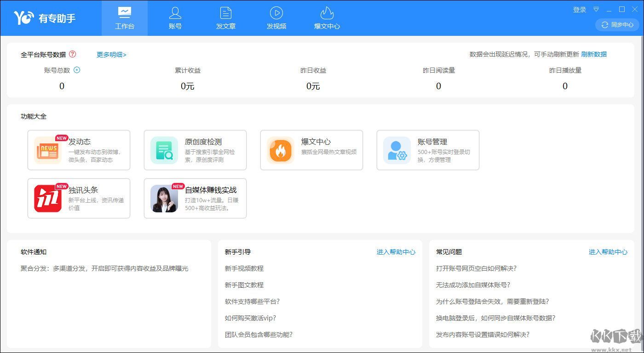Click the 原创度检测 document search icon
Viewport: 644px width, 353px height.
[164, 150]
